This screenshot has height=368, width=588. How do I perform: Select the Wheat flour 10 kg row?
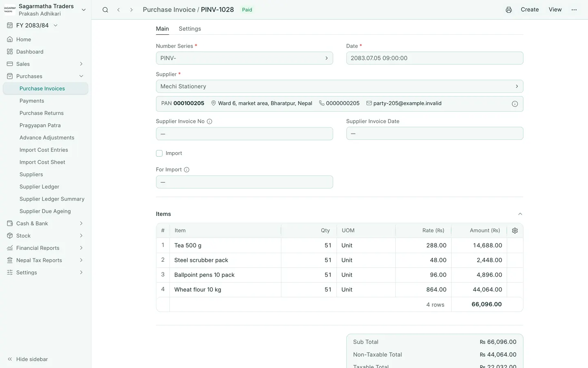click(x=340, y=289)
